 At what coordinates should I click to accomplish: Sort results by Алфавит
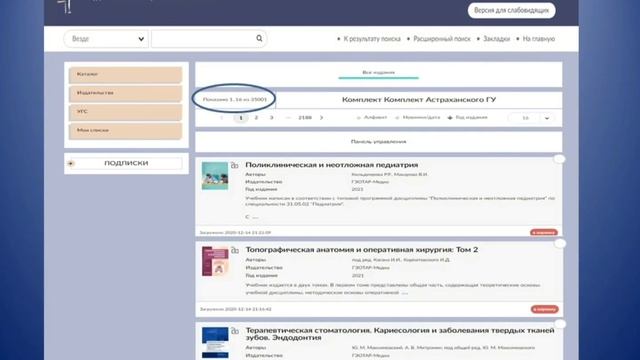coord(372,118)
